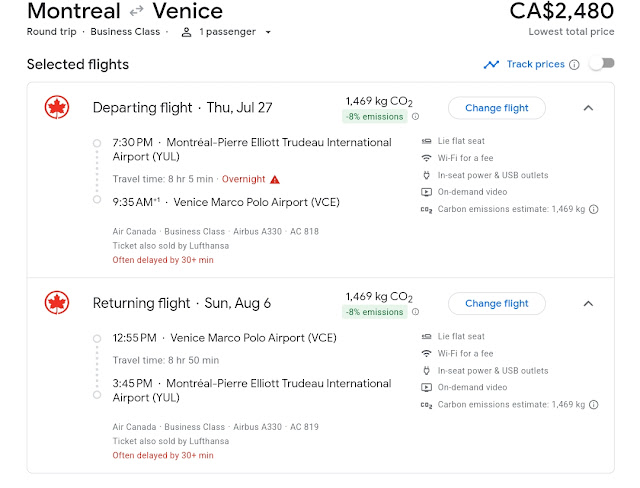
Task: Click returning flight emissions info icon
Action: (415, 312)
